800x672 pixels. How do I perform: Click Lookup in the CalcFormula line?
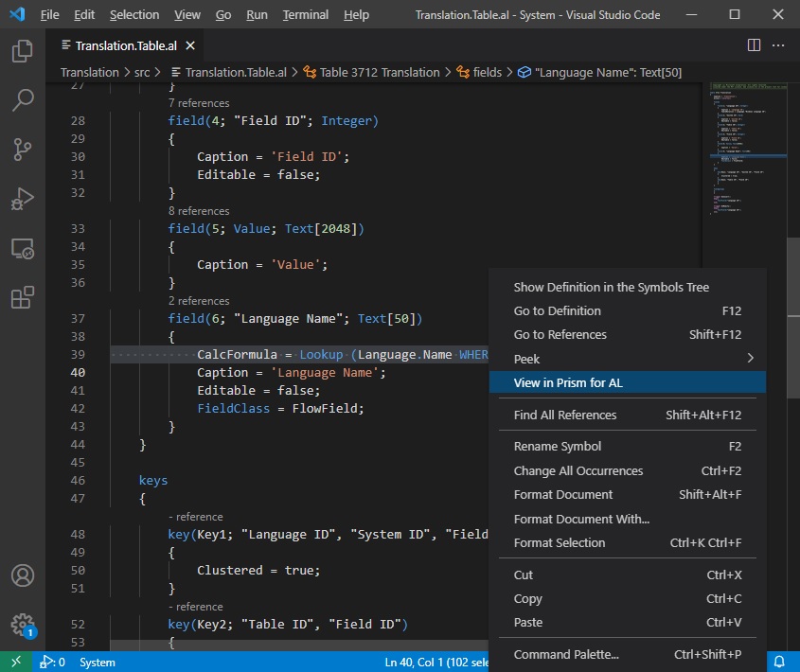[x=321, y=355]
